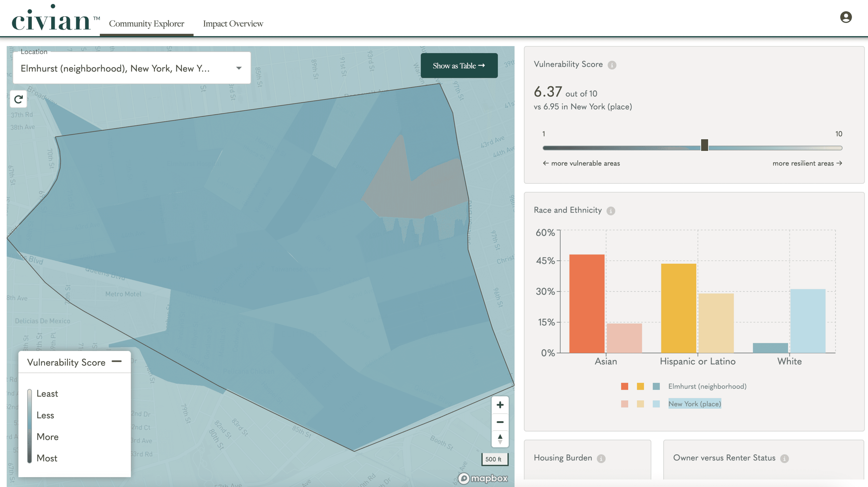Image resolution: width=868 pixels, height=487 pixels.
Task: Click the 6.37 score value
Action: point(548,91)
